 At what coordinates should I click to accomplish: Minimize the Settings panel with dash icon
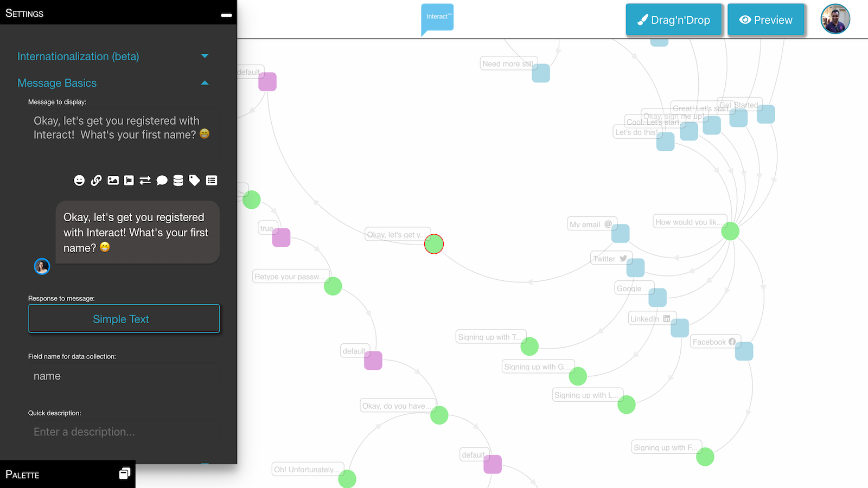(x=227, y=15)
